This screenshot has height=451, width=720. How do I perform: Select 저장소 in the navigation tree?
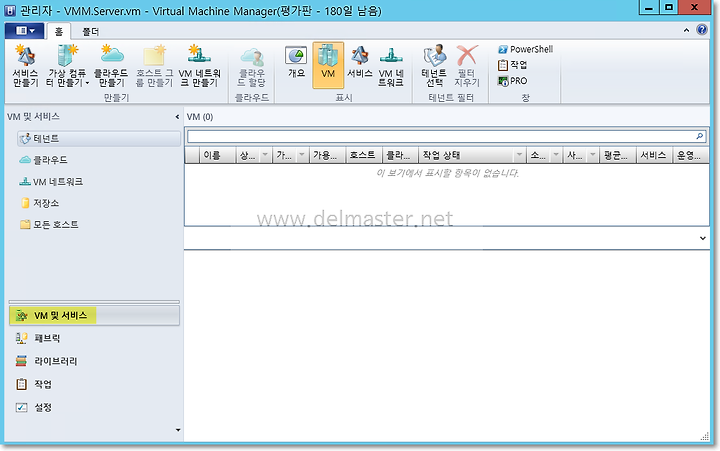[x=40, y=203]
